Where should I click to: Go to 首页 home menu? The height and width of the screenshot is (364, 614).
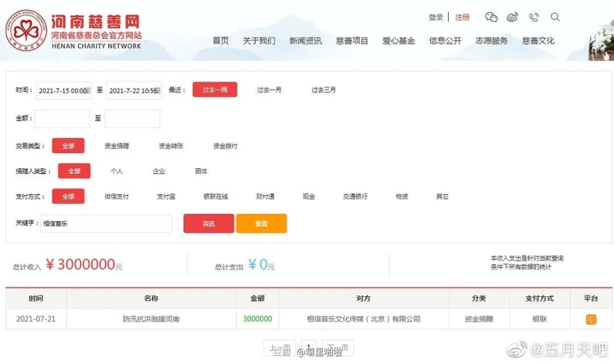[x=221, y=41]
